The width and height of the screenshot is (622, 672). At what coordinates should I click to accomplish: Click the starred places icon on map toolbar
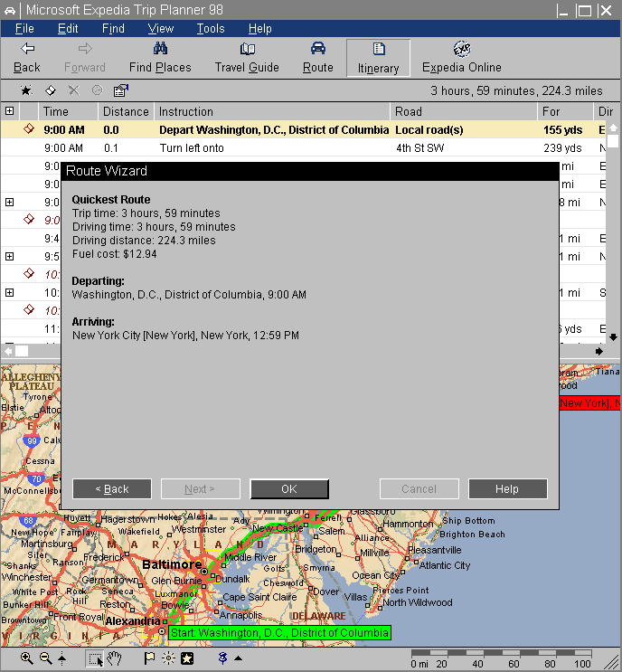[187, 658]
